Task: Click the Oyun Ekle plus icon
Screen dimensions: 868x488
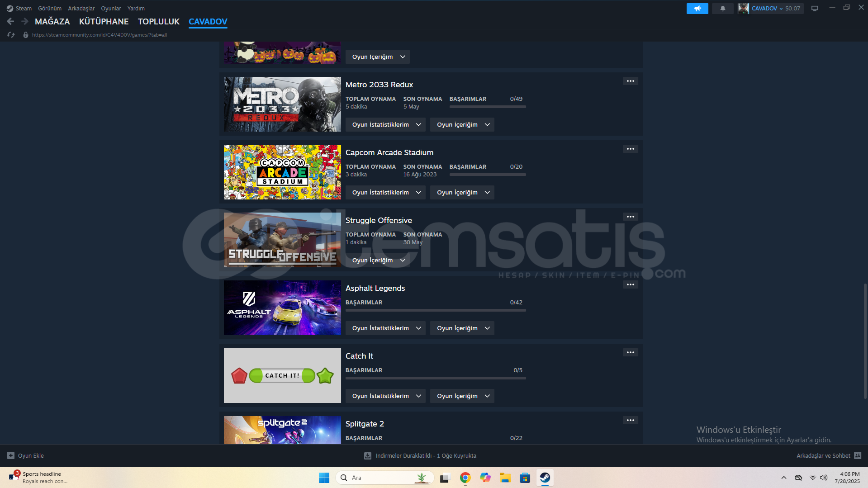Action: pos(11,455)
